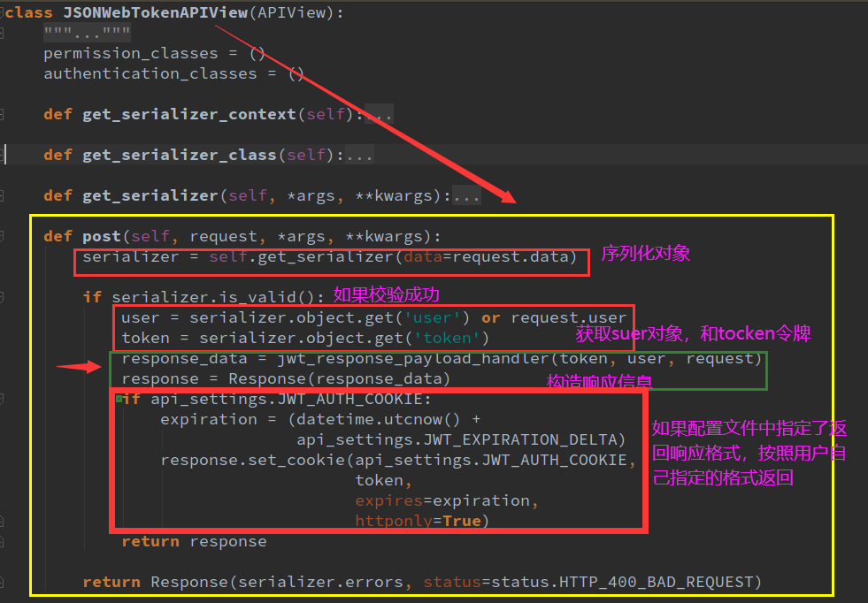The height and width of the screenshot is (603, 868).
Task: Click the get_serializer_context method name
Action: pos(189,114)
